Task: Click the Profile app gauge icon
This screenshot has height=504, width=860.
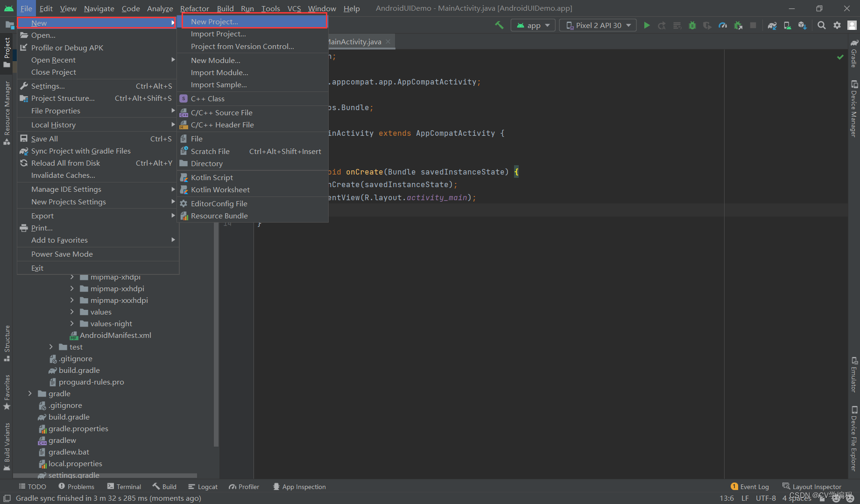Action: (723, 25)
